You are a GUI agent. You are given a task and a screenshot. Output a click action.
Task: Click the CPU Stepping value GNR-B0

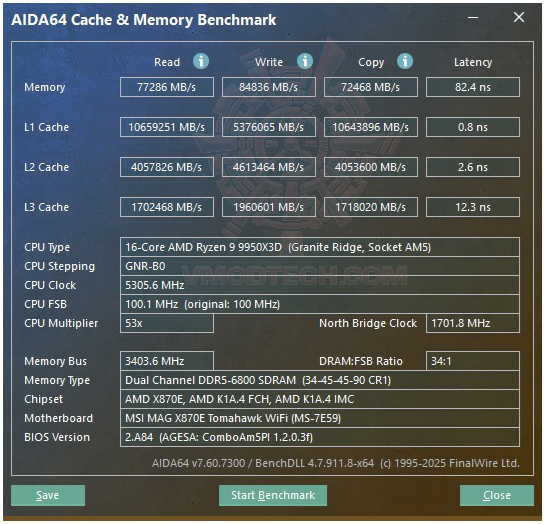(x=320, y=266)
